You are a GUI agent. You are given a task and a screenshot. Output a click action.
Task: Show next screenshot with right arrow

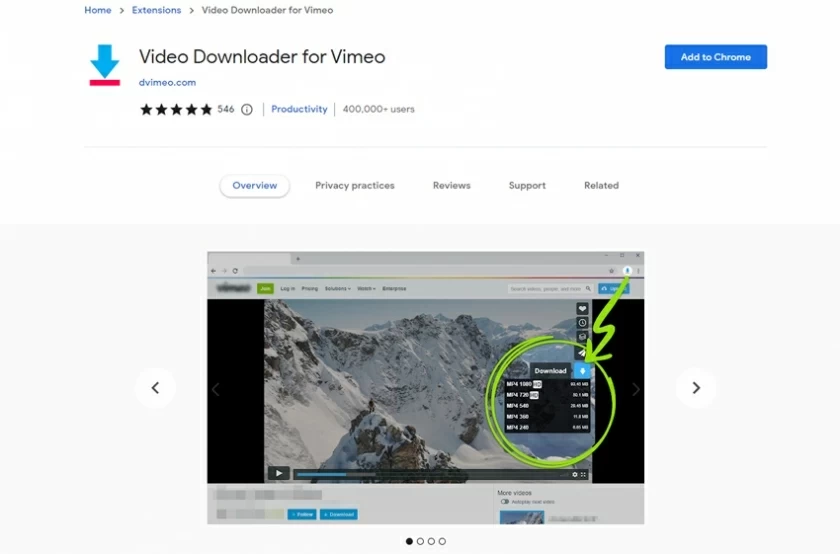[696, 388]
